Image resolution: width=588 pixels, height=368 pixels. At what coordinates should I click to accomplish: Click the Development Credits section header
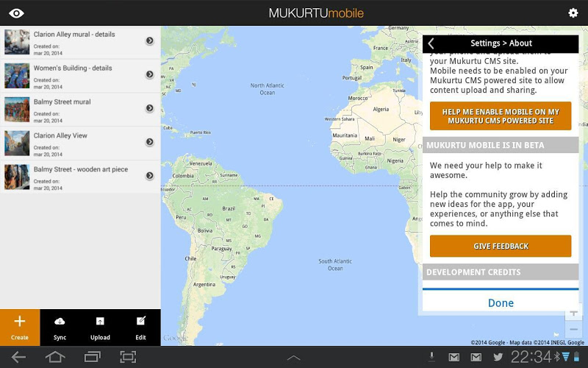click(x=501, y=272)
